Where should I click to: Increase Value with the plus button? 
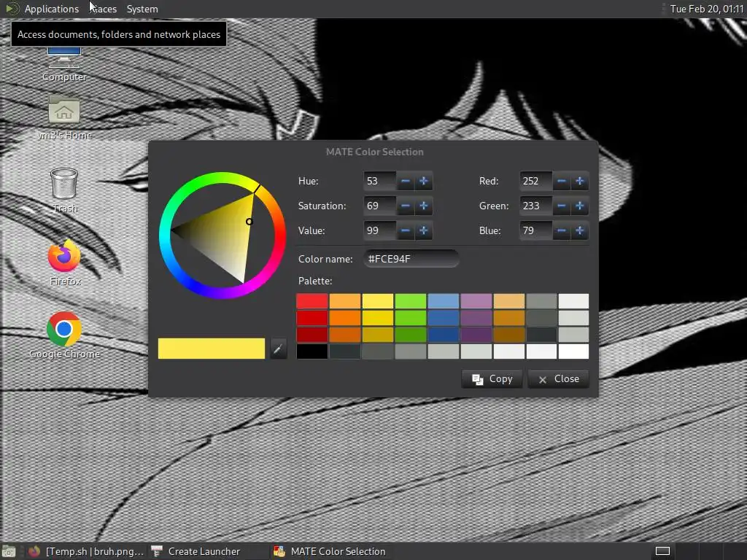pos(424,230)
